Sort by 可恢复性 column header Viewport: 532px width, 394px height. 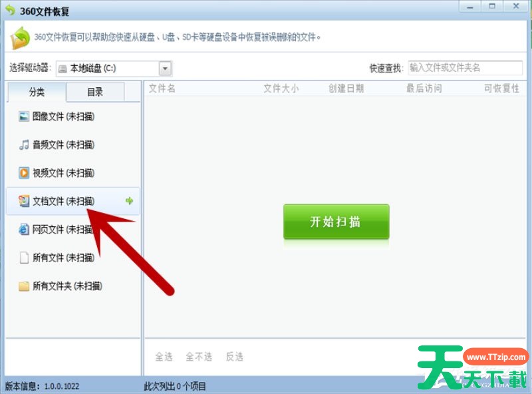pyautogui.click(x=502, y=89)
